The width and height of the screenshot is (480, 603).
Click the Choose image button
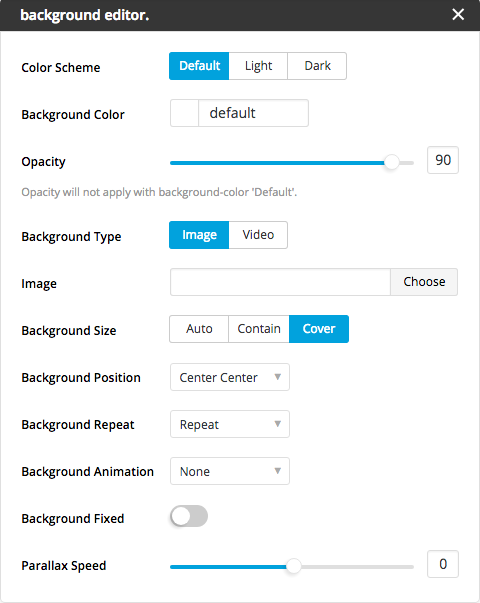click(424, 282)
